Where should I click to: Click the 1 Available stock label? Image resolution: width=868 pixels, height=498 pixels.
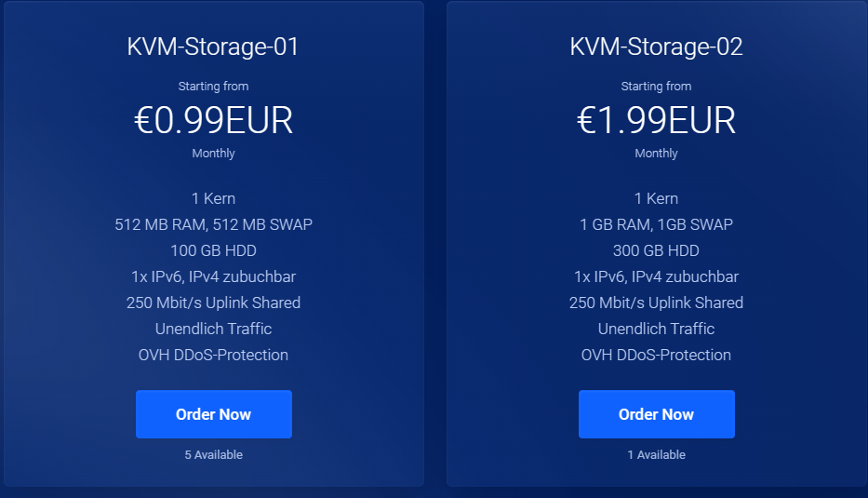tap(656, 455)
